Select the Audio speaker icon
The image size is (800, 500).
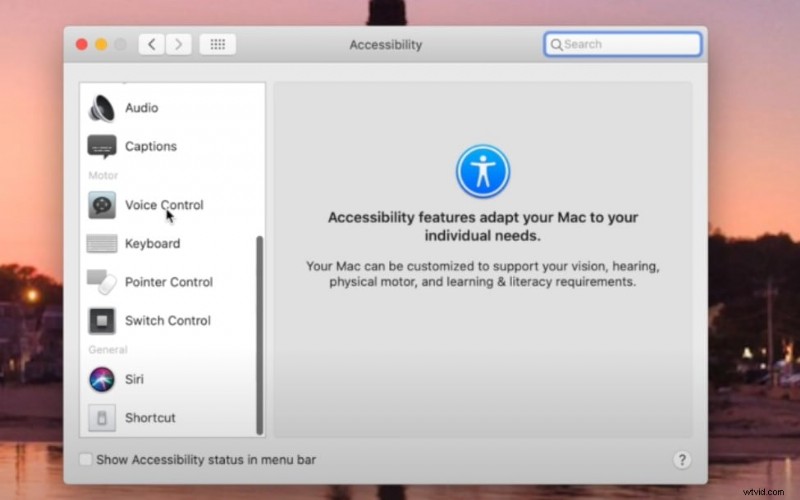coord(102,108)
